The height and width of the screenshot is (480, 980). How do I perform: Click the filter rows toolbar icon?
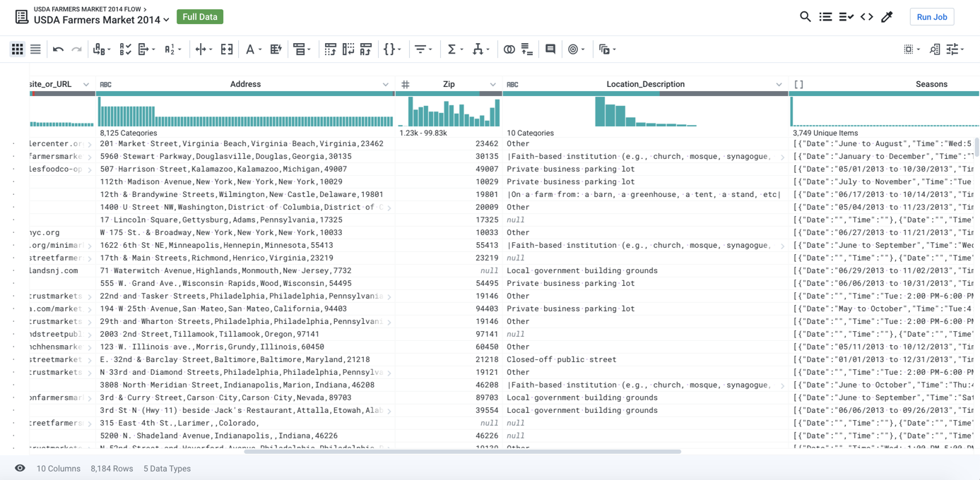[x=421, y=49]
